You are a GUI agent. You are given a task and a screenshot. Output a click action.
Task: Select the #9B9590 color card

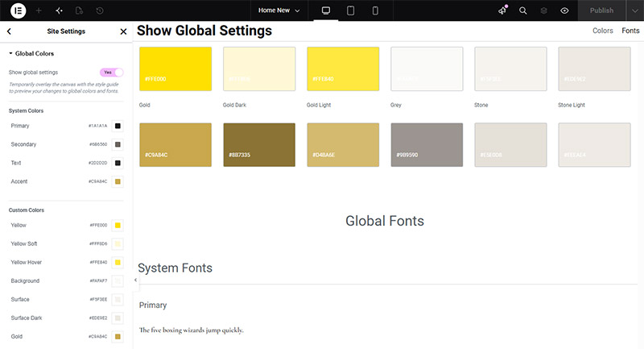pos(427,145)
